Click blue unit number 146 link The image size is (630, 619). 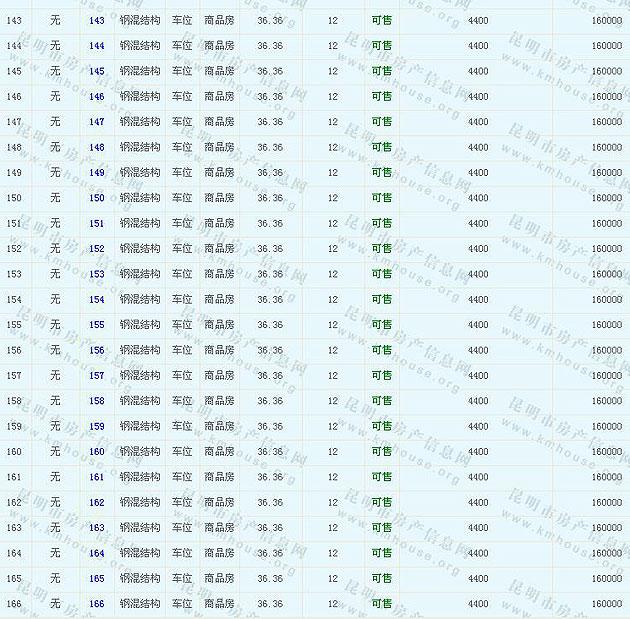coord(96,97)
